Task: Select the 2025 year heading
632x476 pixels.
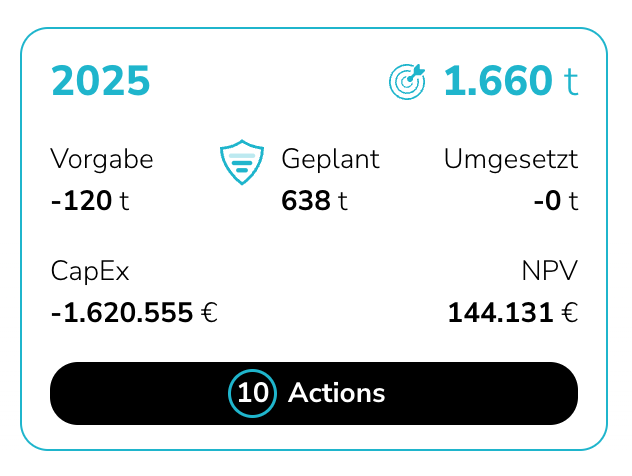Action: point(101,81)
